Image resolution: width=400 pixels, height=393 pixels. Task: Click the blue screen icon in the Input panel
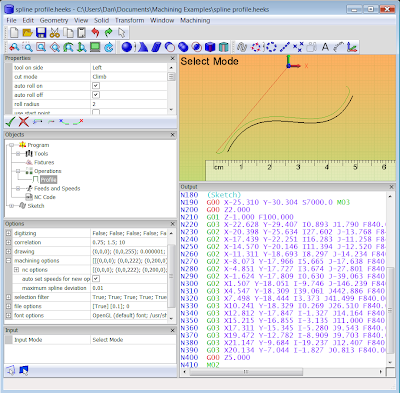coord(24,370)
